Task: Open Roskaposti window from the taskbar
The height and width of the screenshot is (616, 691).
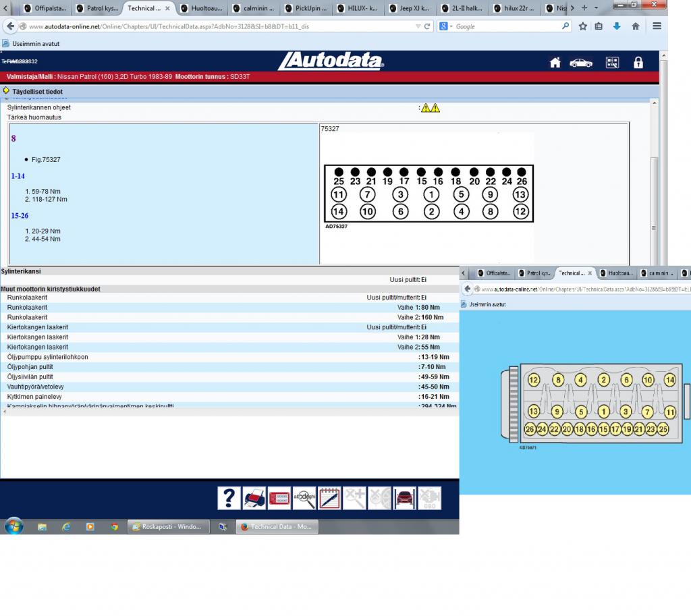Action: coord(167,527)
